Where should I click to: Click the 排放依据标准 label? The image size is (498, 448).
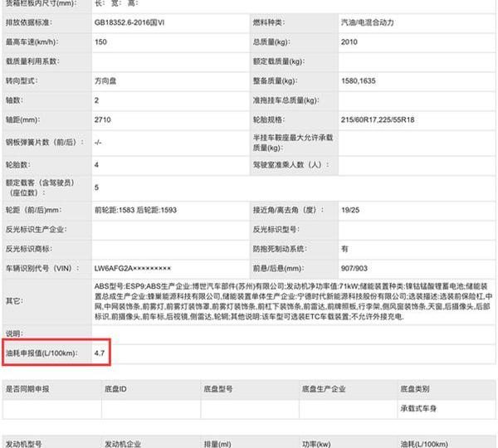(29, 22)
